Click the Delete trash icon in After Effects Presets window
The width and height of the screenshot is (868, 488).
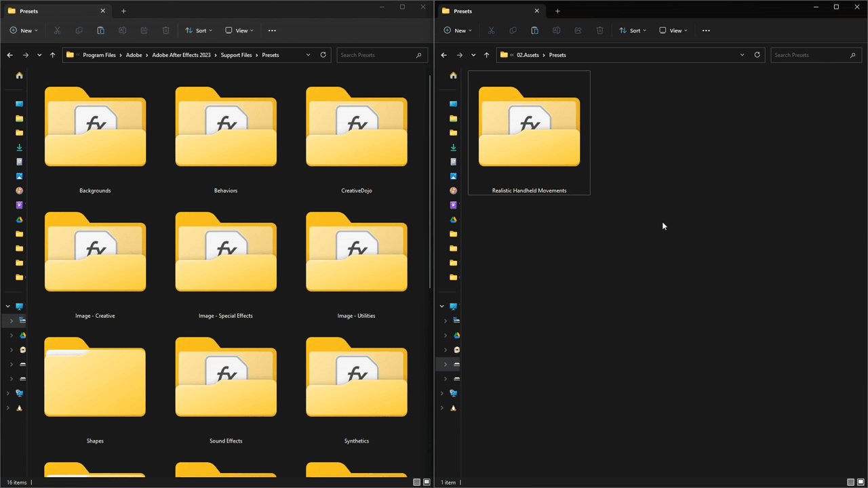click(x=166, y=30)
